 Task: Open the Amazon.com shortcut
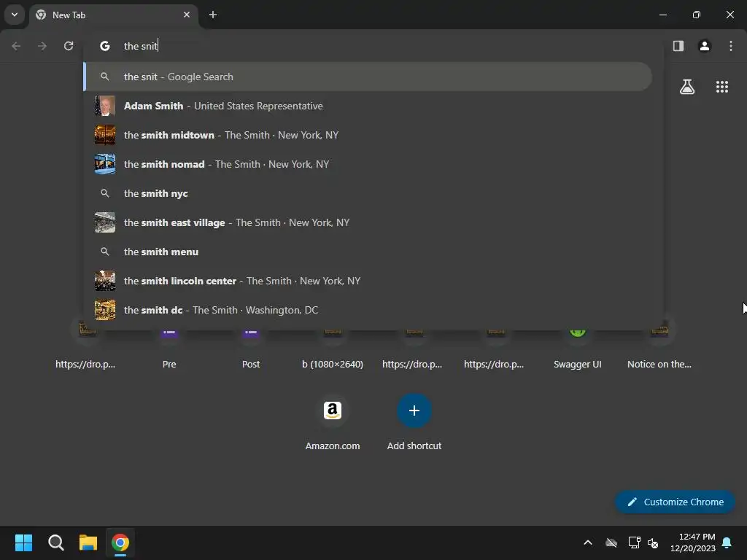click(333, 423)
